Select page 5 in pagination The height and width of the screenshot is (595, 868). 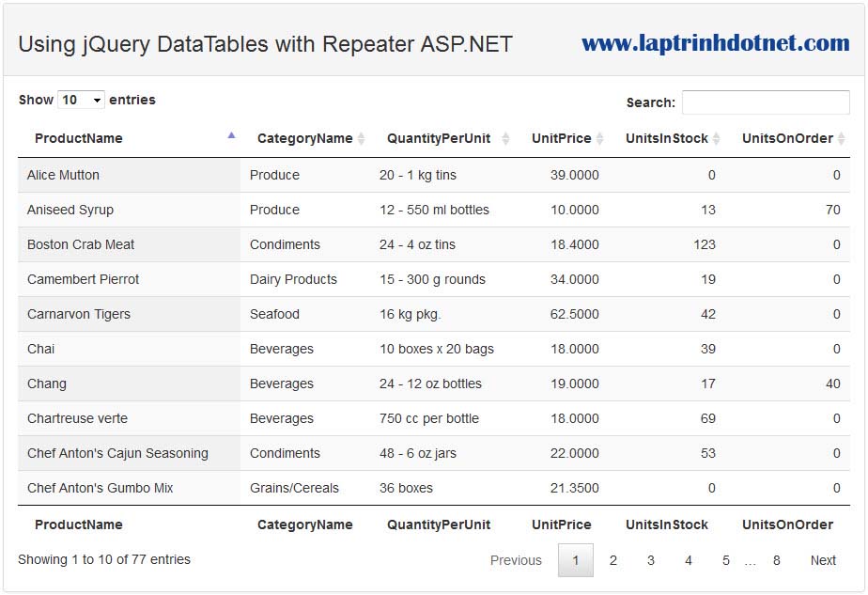pos(725,560)
